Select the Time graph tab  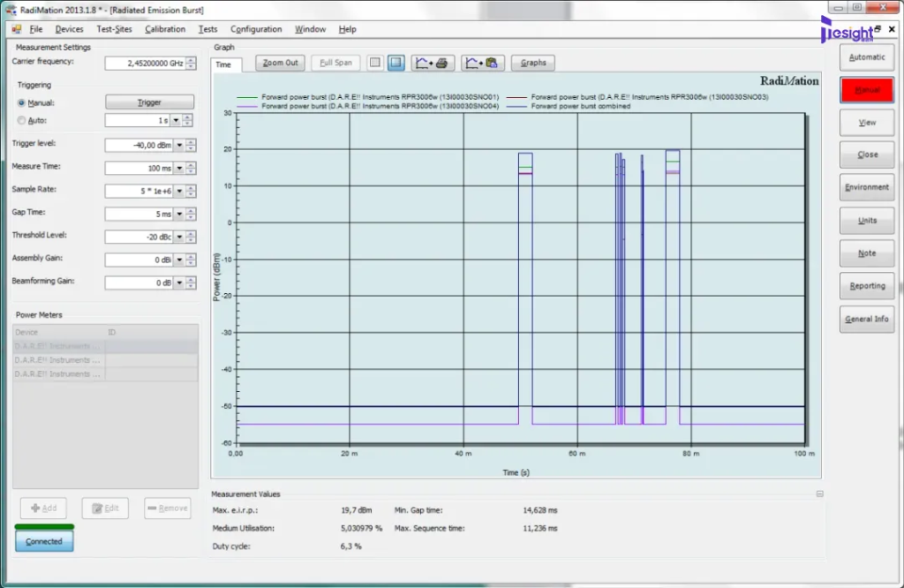223,64
